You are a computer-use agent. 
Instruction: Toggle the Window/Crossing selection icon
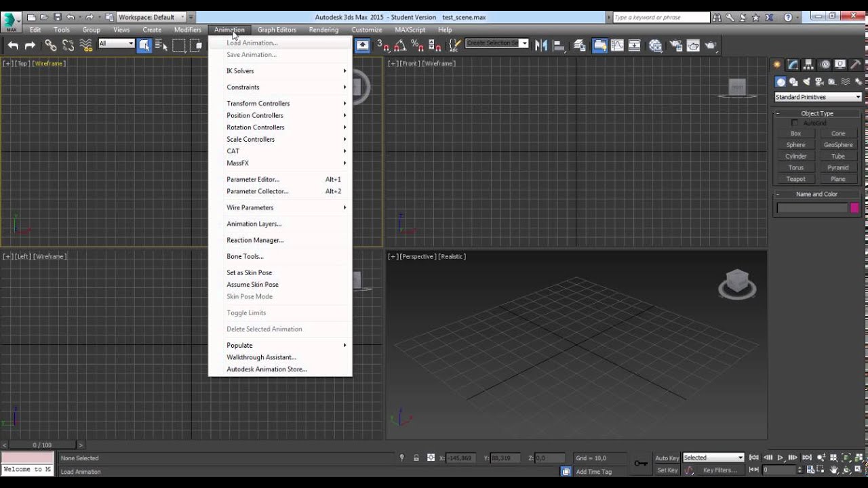(196, 45)
